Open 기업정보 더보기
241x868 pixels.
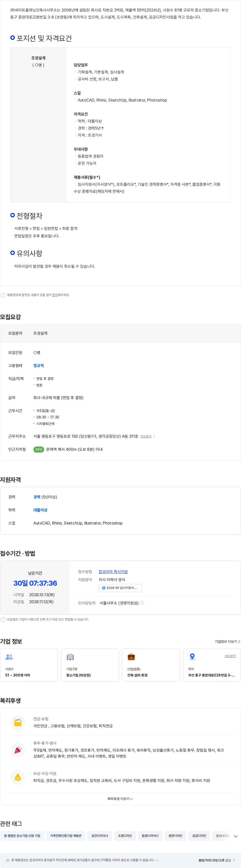pyautogui.click(x=227, y=642)
